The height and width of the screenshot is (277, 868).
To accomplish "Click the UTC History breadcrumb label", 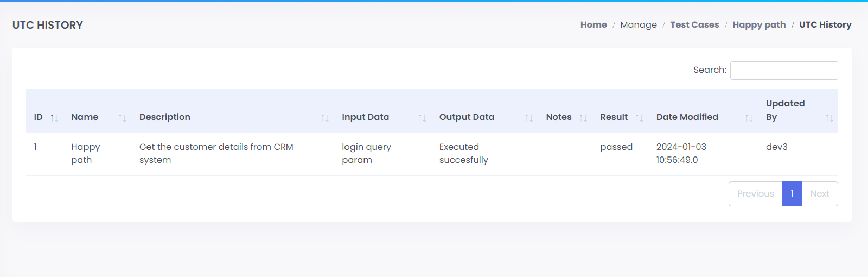I will coord(825,25).
